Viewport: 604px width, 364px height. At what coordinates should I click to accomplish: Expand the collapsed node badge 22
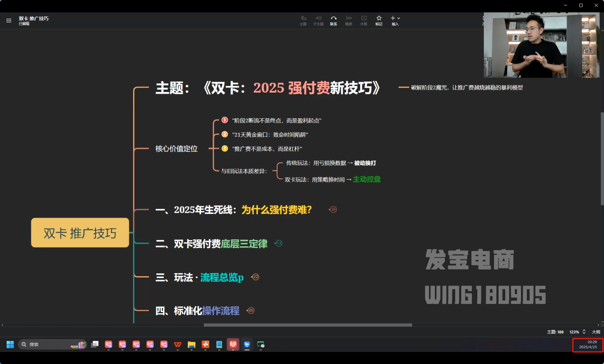(255, 277)
